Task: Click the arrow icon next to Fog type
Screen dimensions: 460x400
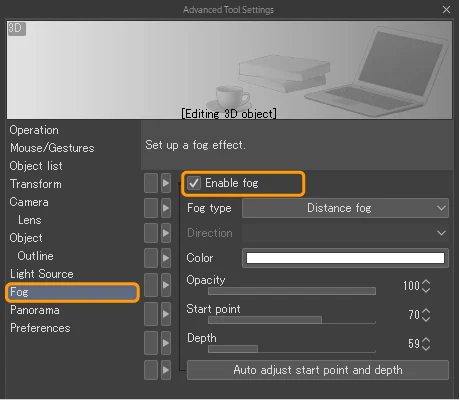Action: click(166, 208)
